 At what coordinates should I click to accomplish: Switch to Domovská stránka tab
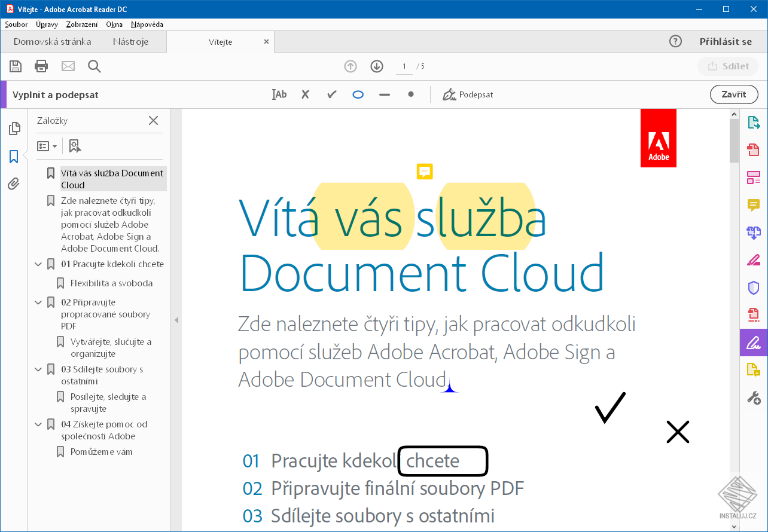53,41
